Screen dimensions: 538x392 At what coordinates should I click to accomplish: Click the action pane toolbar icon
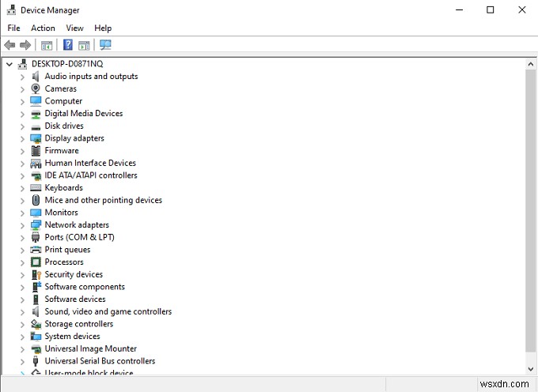84,45
